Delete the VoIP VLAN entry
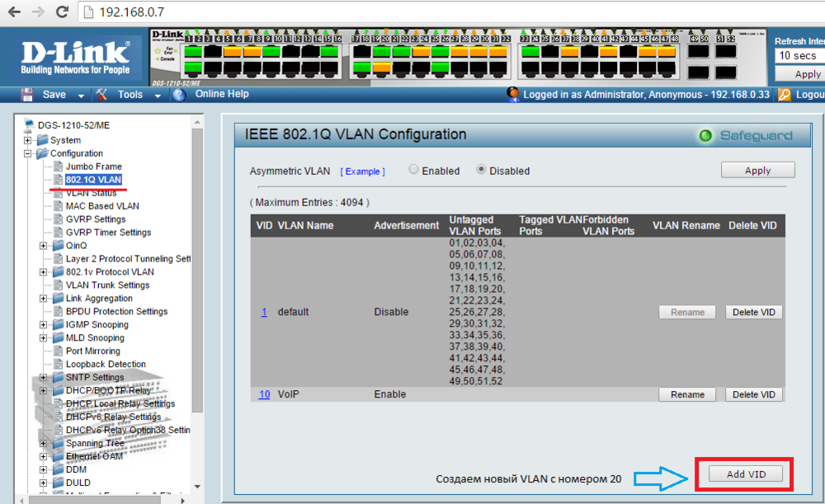Viewport: 825px width, 504px height. [x=754, y=394]
